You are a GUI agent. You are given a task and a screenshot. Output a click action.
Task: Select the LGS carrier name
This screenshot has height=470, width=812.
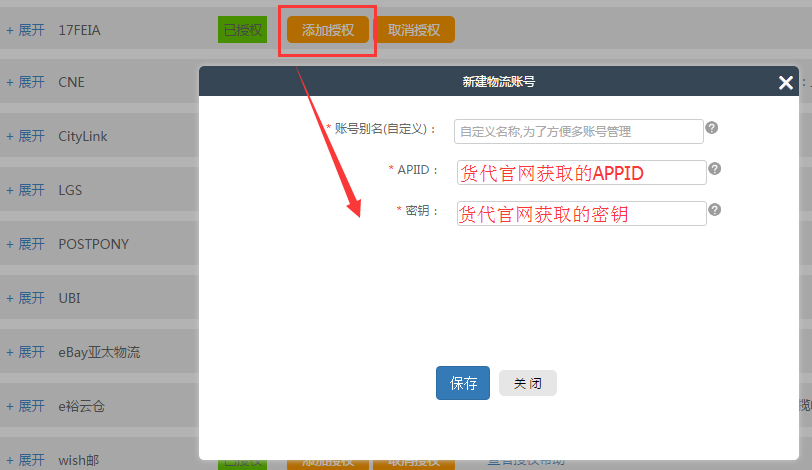[70, 190]
